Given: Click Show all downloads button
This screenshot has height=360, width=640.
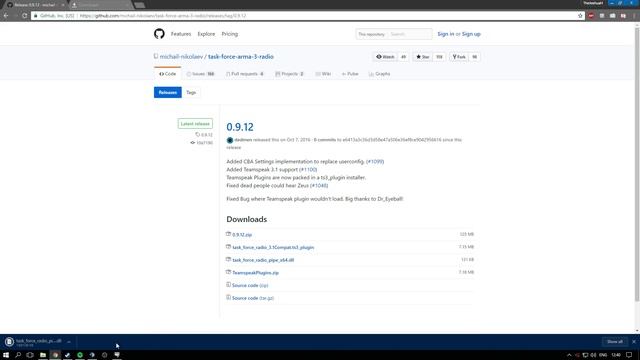Looking at the screenshot, I should click(x=615, y=342).
